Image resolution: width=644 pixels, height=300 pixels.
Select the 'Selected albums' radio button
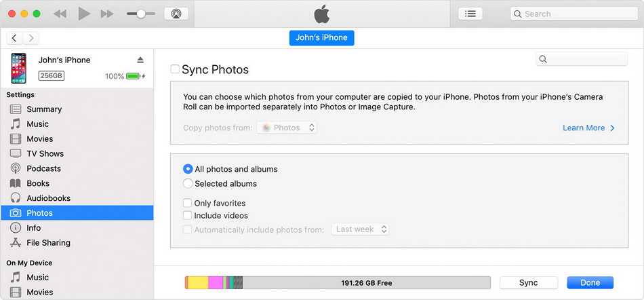188,183
